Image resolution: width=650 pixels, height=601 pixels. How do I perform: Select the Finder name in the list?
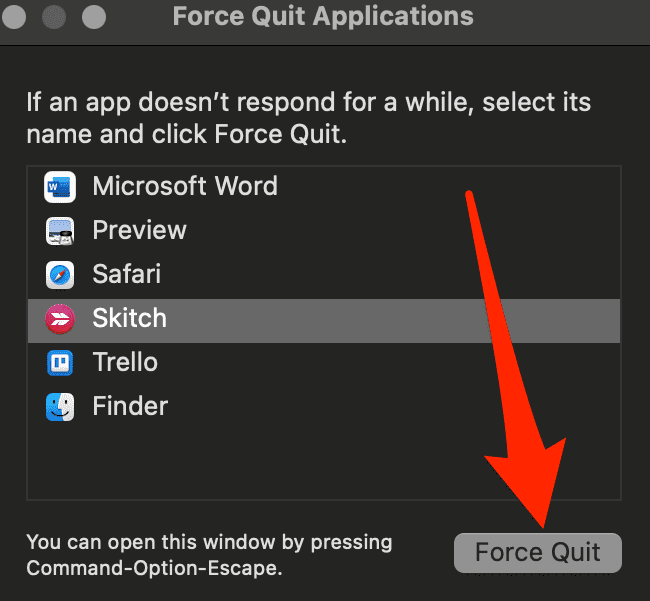130,407
